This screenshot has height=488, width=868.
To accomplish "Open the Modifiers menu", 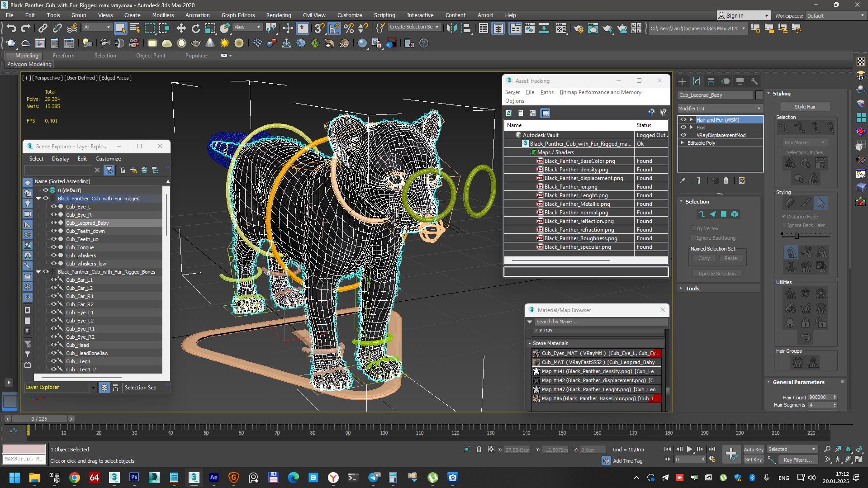I will (x=163, y=15).
